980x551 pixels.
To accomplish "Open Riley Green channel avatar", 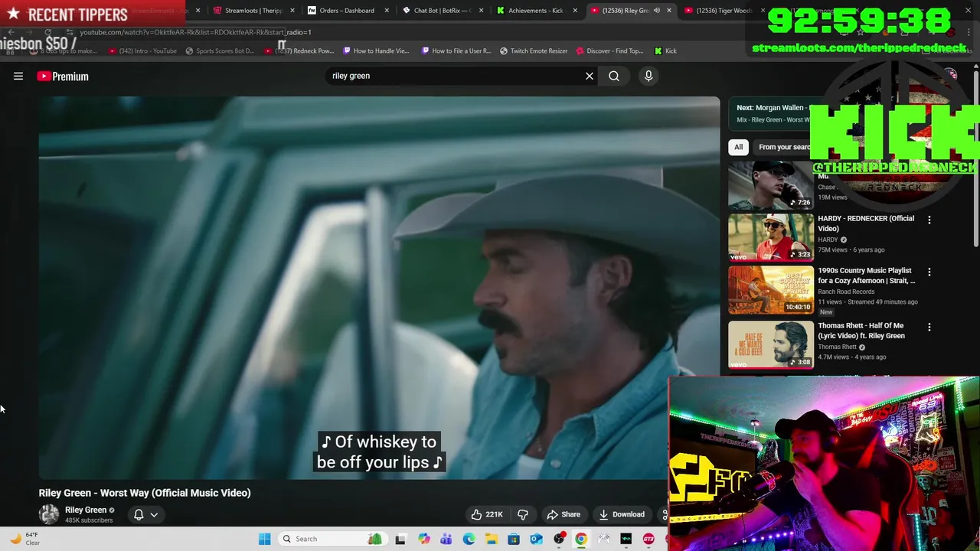I will tap(49, 514).
